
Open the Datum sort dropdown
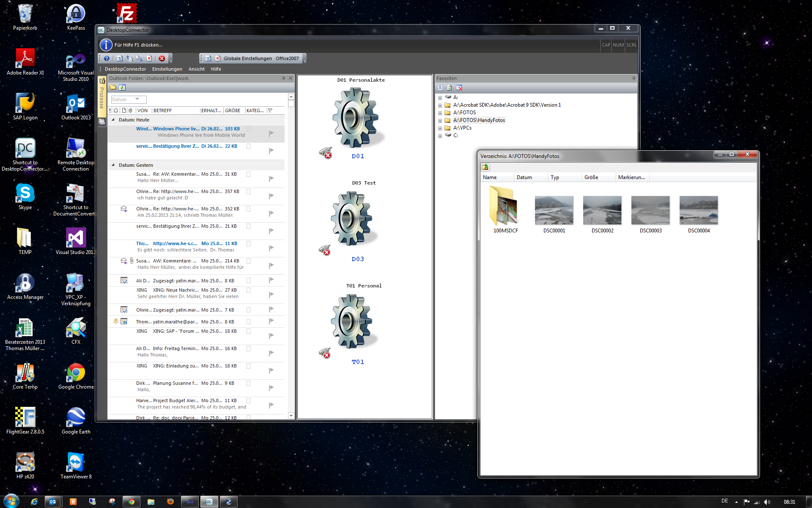(129, 99)
